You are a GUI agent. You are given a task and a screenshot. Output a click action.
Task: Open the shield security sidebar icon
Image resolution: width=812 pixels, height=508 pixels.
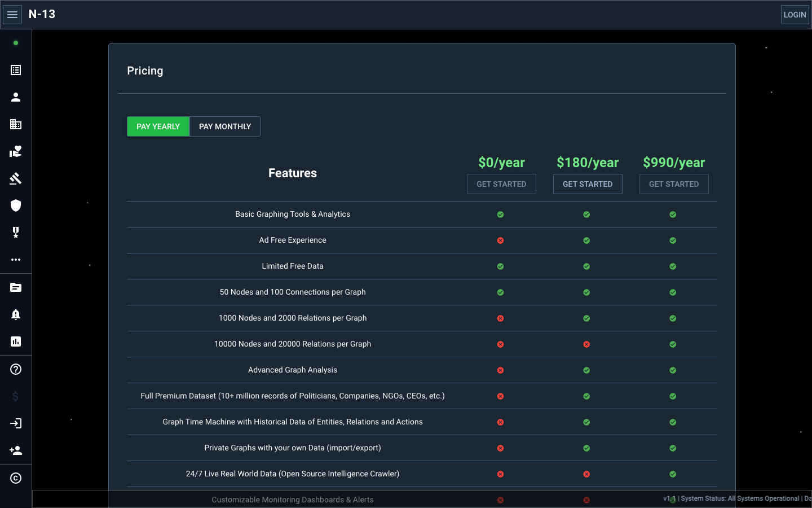click(16, 205)
